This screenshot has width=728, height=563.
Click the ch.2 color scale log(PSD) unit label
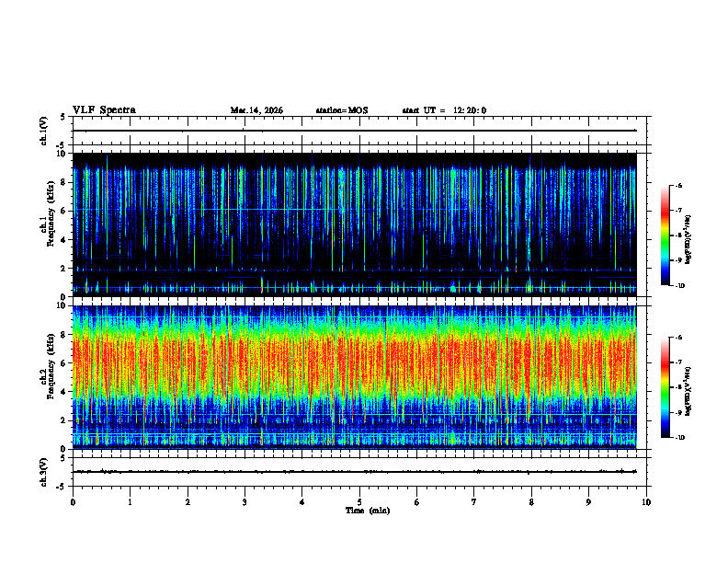pyautogui.click(x=689, y=392)
